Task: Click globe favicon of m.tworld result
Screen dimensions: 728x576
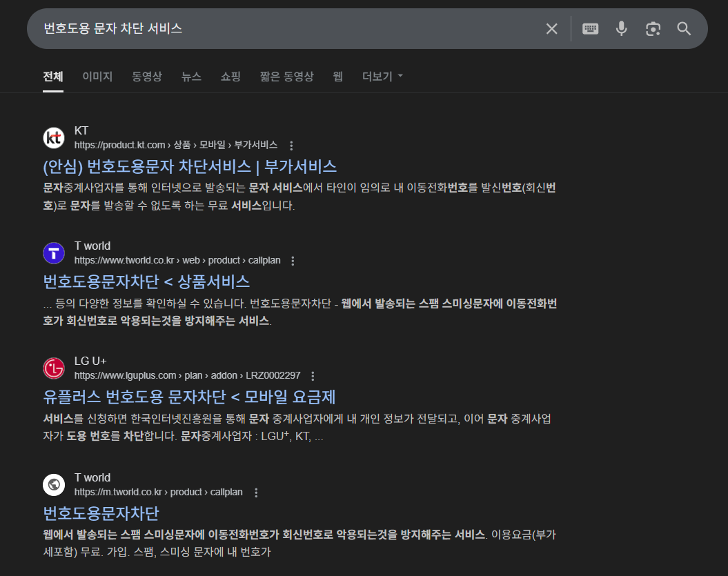Action: coord(54,484)
